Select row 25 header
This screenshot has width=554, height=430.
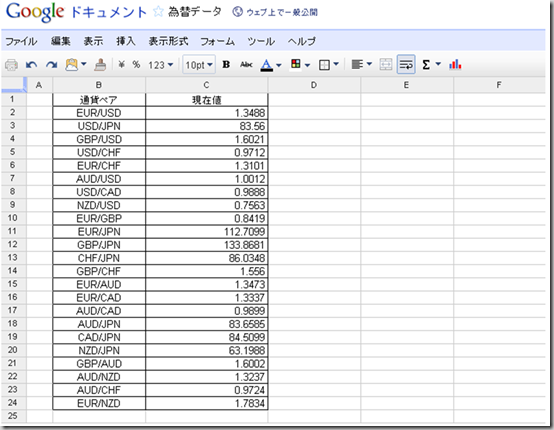[x=13, y=416]
